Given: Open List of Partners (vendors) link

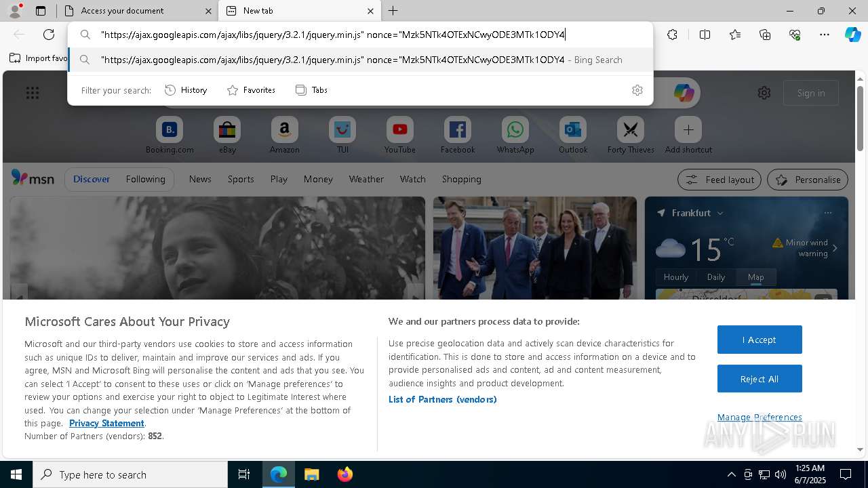Looking at the screenshot, I should click(x=442, y=399).
